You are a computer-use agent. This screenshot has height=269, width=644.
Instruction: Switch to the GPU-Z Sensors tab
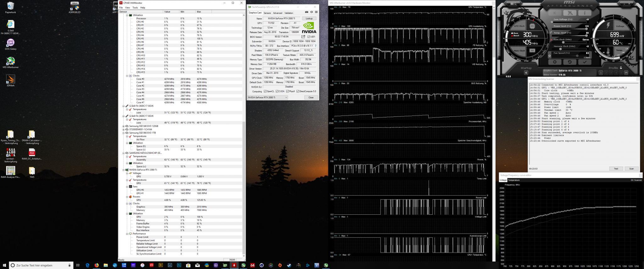(267, 13)
